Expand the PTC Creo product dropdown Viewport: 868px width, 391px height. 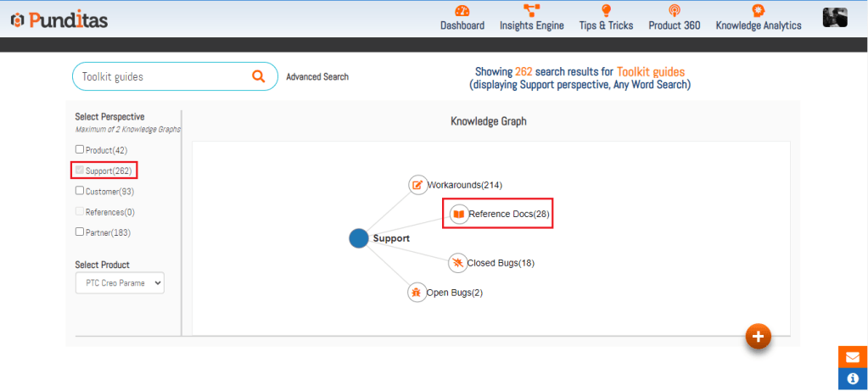tap(120, 283)
